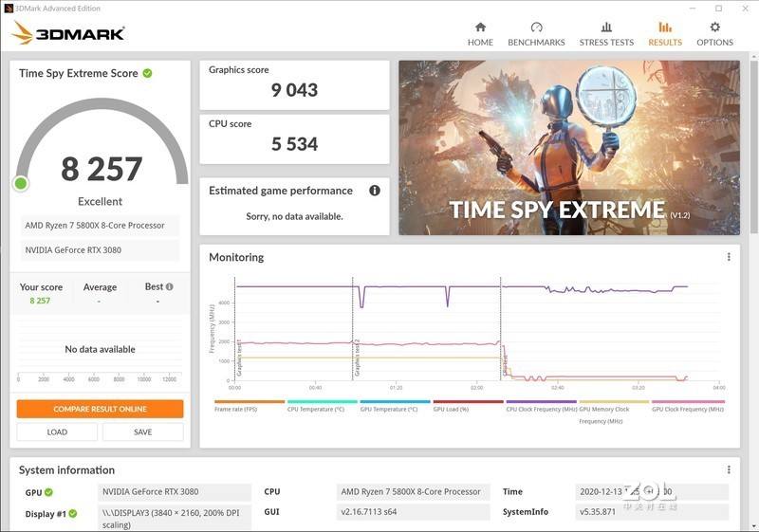Click the Graphics test 2 marker line in the chart

coord(352,329)
